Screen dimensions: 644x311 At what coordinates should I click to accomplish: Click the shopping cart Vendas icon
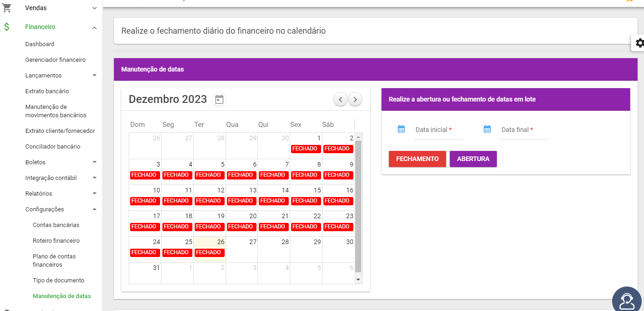[7, 8]
